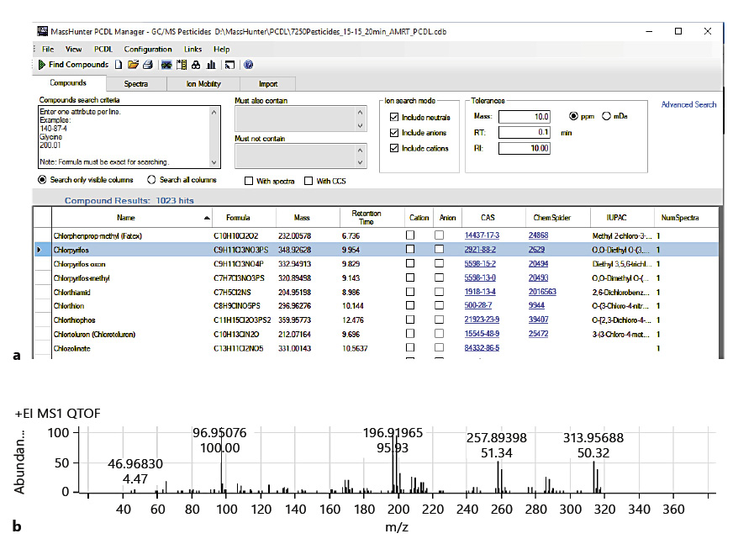Select the mDa tolerance radio button
754x560 pixels.
click(606, 116)
